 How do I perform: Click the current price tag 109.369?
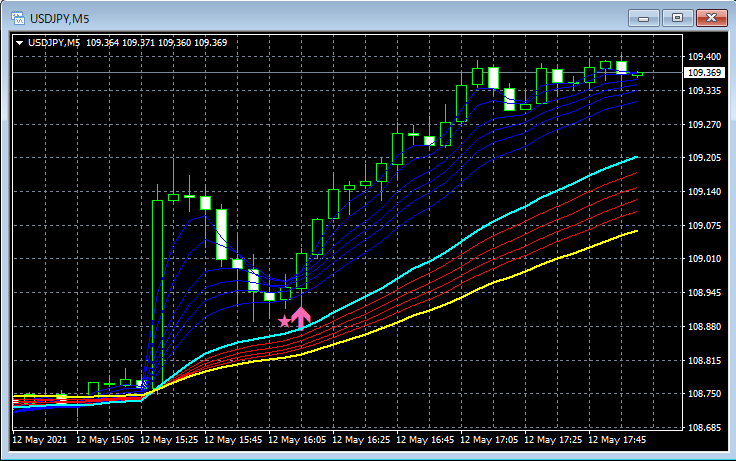tap(704, 73)
